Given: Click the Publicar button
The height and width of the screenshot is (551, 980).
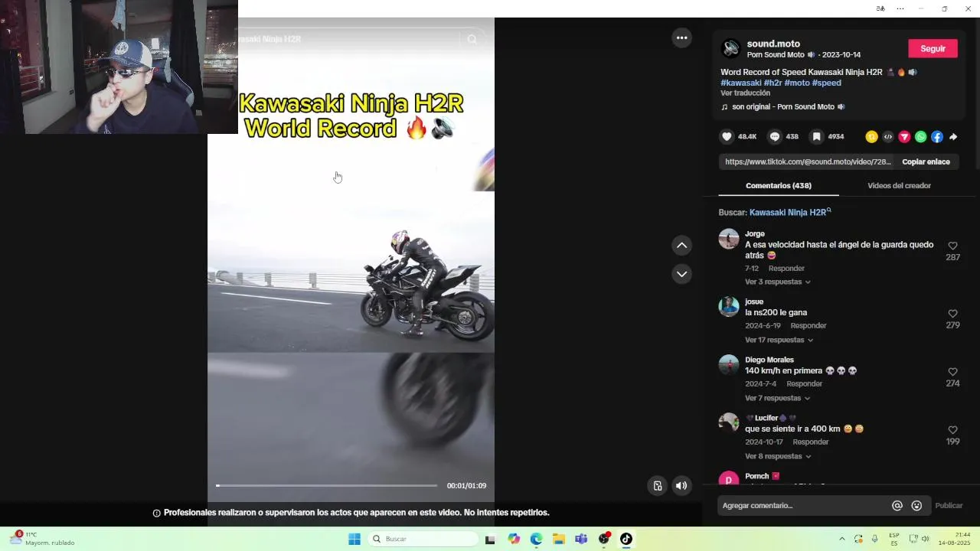Looking at the screenshot, I should (949, 505).
